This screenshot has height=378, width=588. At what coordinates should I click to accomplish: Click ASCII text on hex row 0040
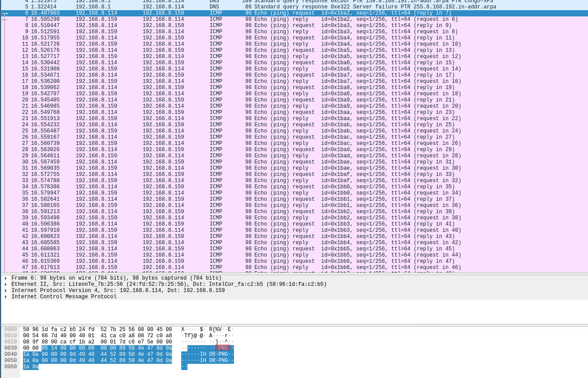207,355
